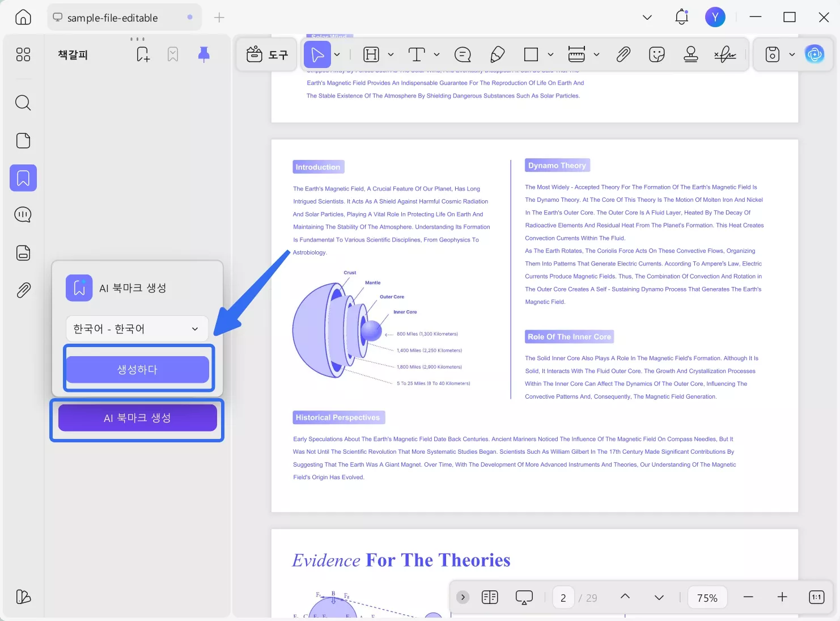The image size is (840, 621).
Task: Click the Historical Perspectives heading
Action: click(338, 417)
